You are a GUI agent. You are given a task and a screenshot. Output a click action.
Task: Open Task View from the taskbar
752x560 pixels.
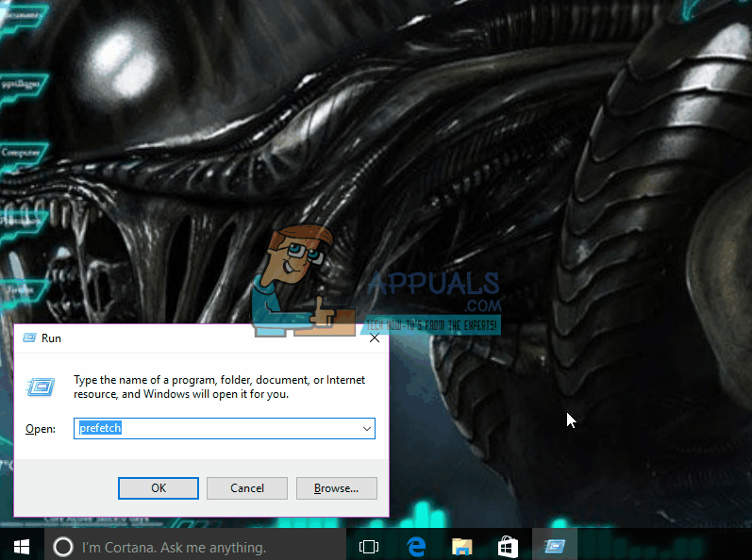click(x=369, y=547)
